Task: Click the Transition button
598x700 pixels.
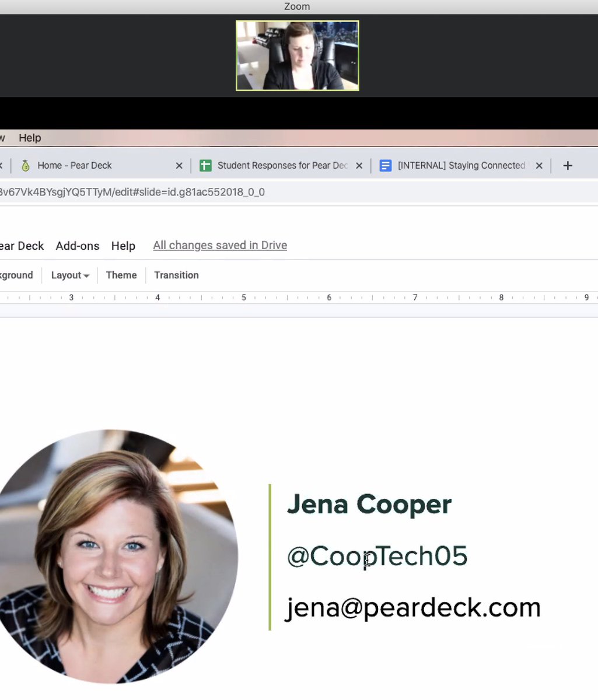Action: point(176,275)
